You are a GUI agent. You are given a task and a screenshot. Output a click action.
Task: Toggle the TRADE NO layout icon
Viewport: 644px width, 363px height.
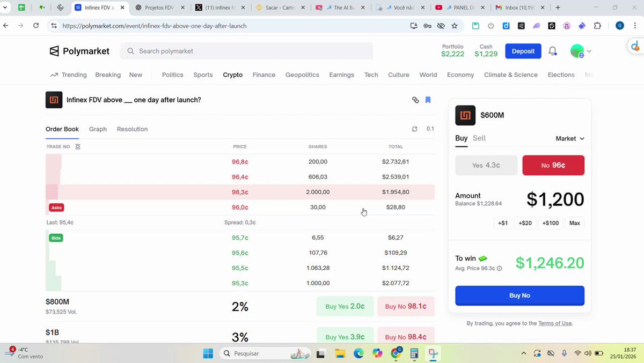click(77, 146)
